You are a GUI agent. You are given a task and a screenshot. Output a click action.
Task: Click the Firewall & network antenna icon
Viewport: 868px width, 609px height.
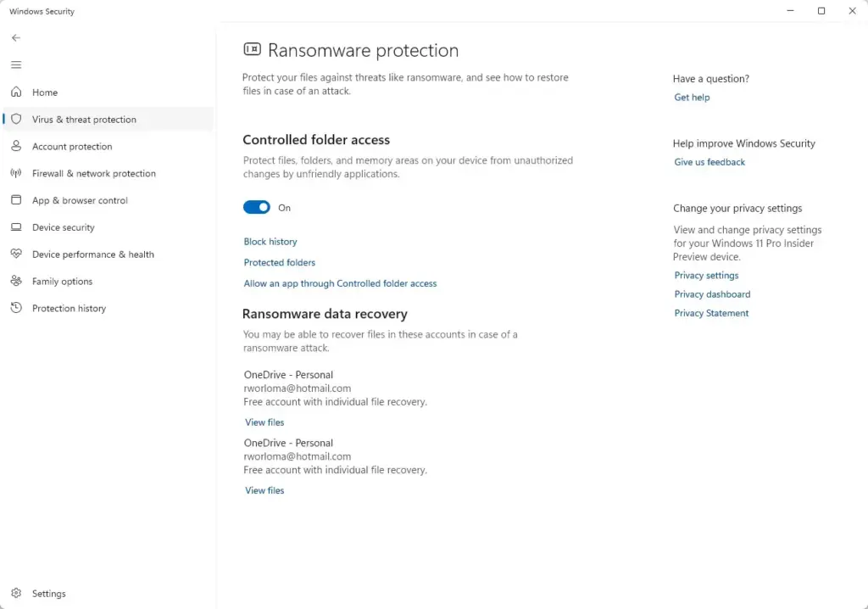pos(16,173)
